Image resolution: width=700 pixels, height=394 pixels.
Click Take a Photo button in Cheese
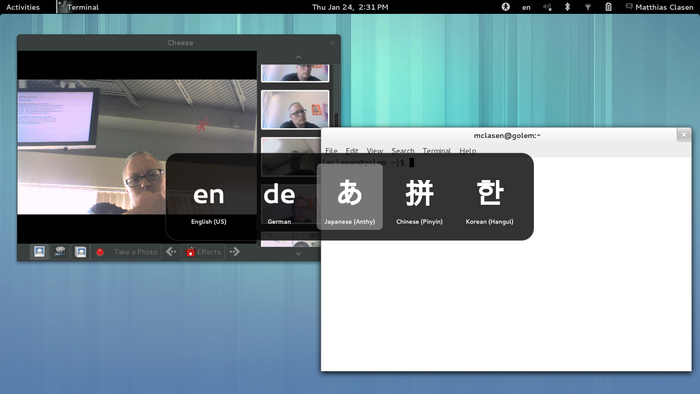point(127,252)
